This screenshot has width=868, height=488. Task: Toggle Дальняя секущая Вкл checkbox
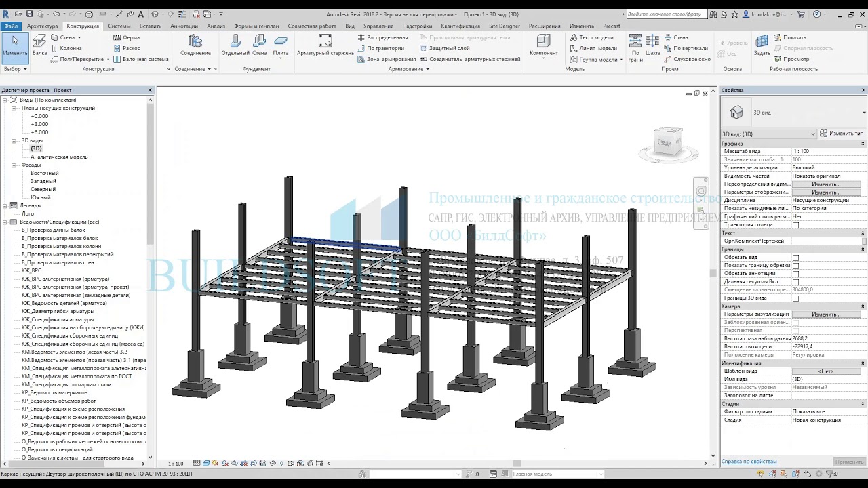coord(796,282)
